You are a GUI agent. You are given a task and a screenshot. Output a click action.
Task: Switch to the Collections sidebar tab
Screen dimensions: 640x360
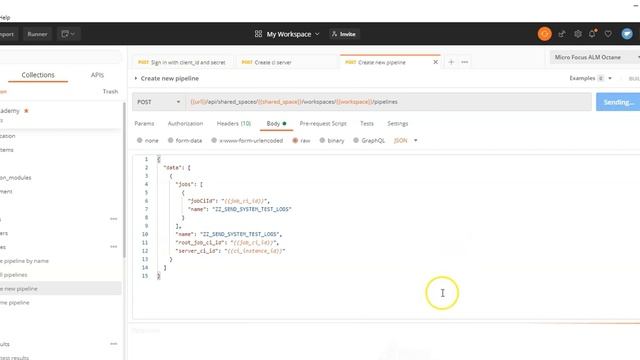pos(38,75)
